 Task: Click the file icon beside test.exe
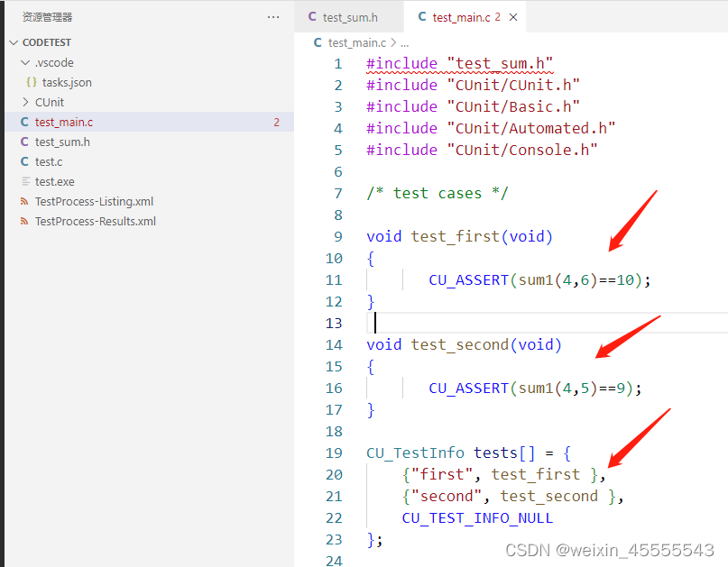[25, 182]
